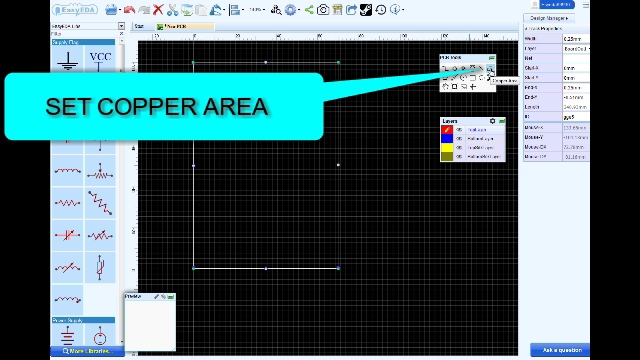This screenshot has height=360, width=640.
Task: Click the Net input field in properties
Action: pos(576,58)
